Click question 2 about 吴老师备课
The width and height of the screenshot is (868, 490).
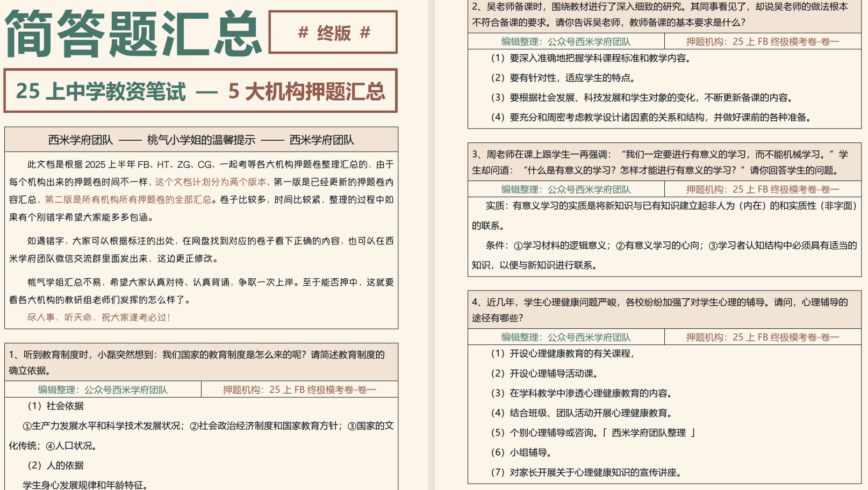coord(660,15)
